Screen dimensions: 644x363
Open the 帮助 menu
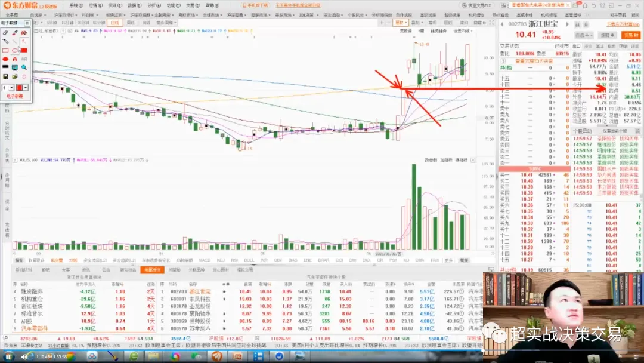212,5
